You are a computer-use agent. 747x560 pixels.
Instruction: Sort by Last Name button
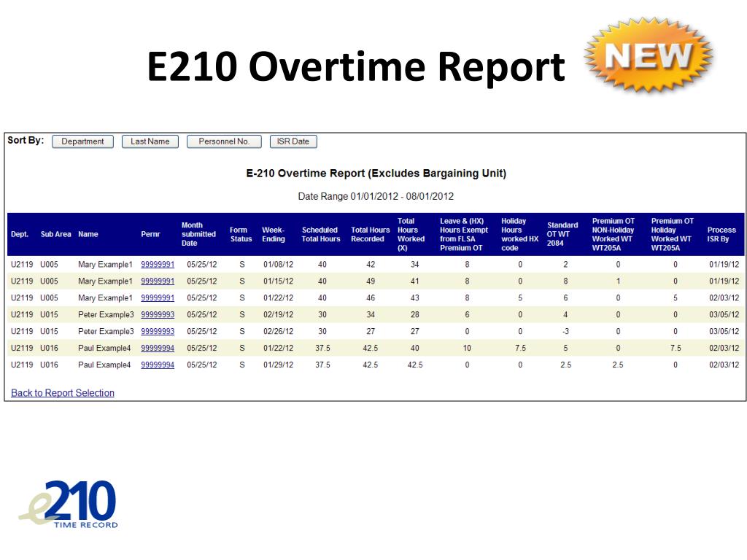pyautogui.click(x=150, y=141)
